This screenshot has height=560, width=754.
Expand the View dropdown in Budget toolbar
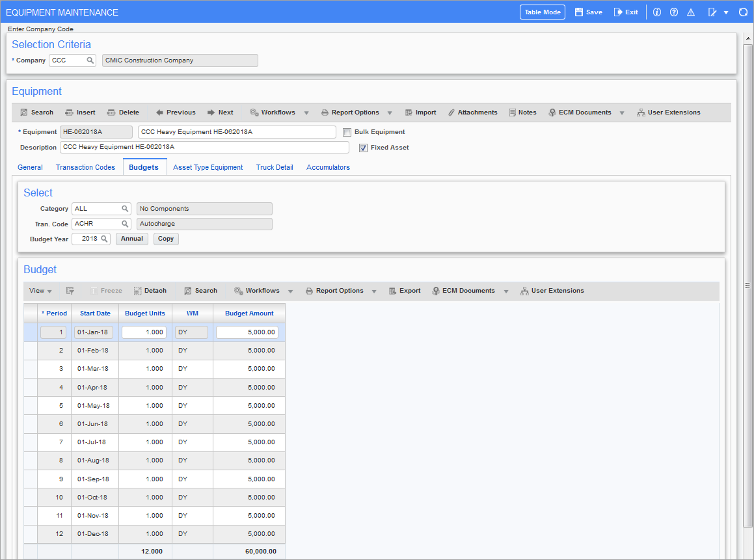pos(40,291)
